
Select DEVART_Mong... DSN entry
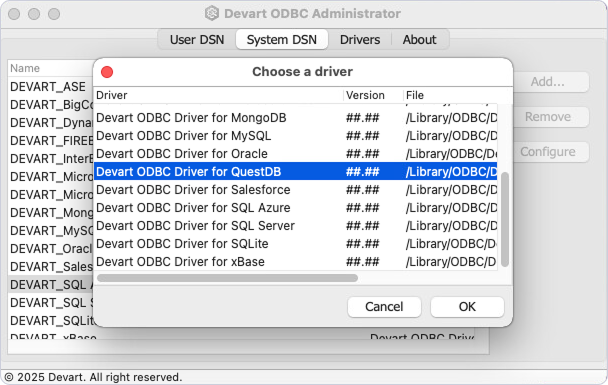click(x=51, y=213)
